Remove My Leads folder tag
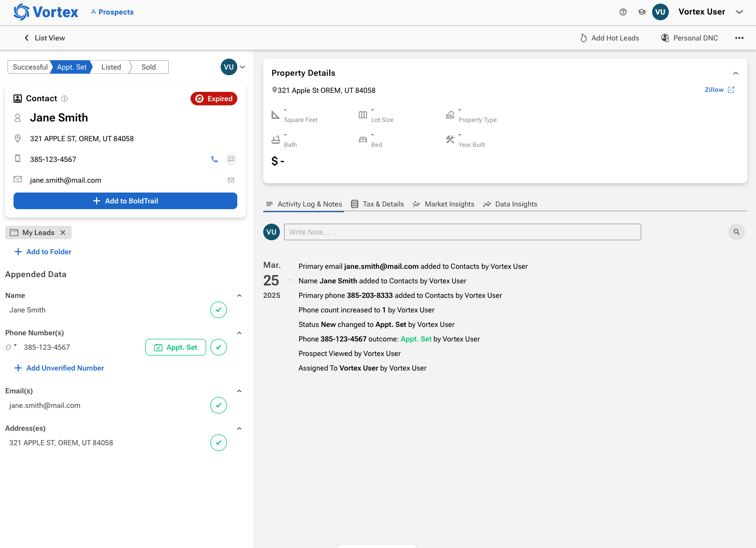 (63, 232)
